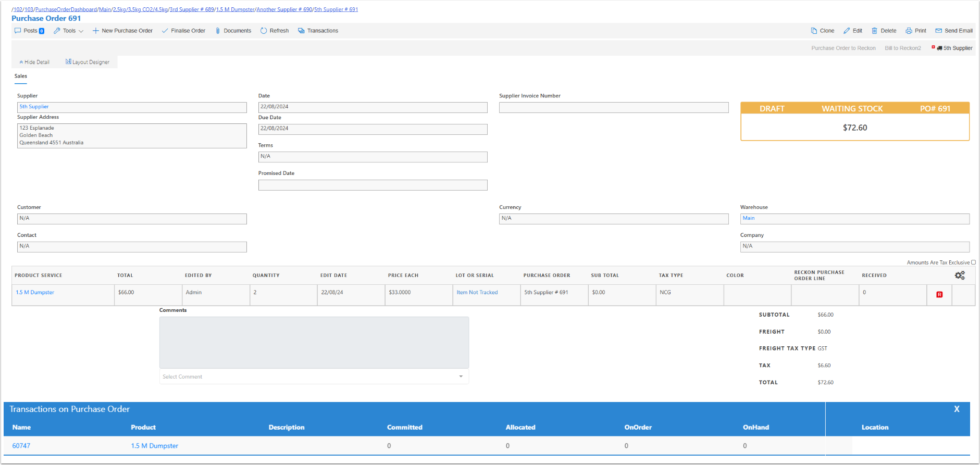The width and height of the screenshot is (980, 465).
Task: Click the red R icon on the Dumpster line
Action: click(x=939, y=295)
